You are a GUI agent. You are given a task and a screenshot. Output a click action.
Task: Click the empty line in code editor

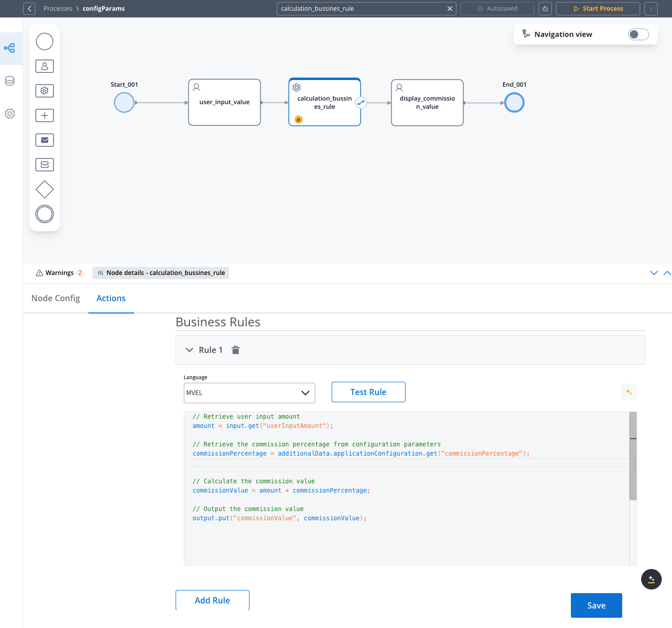coord(411,463)
